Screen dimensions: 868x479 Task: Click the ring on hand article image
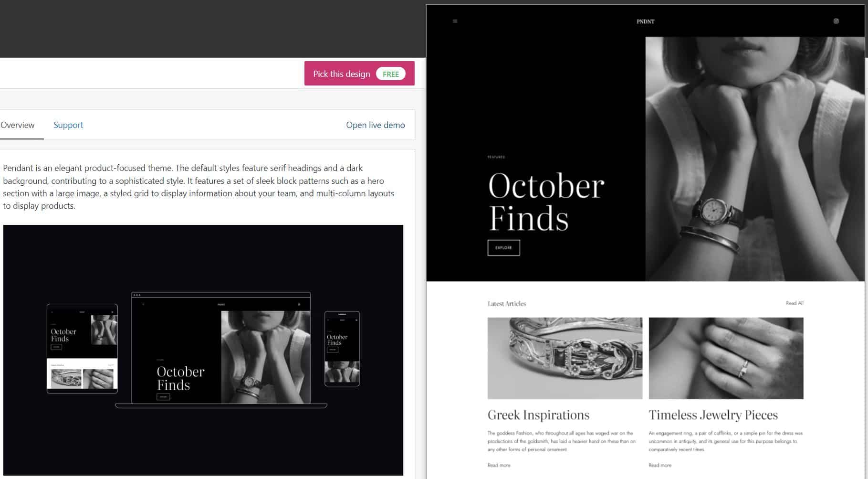tap(726, 358)
